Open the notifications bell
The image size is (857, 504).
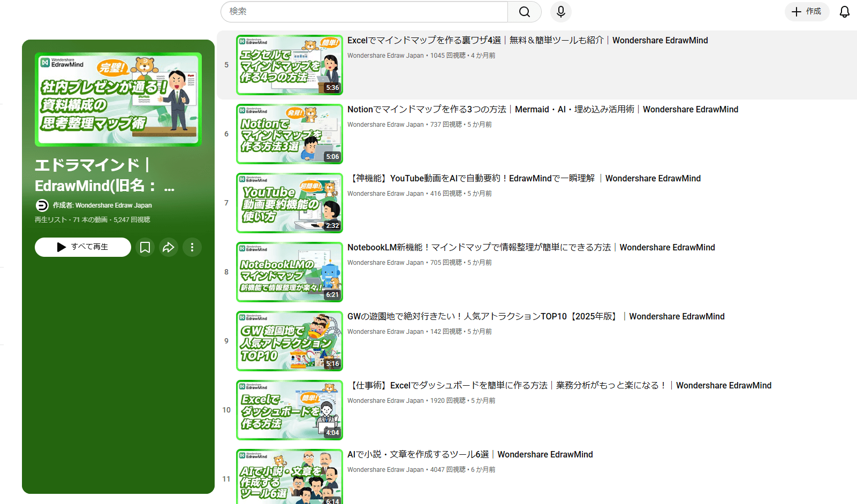pos(844,12)
